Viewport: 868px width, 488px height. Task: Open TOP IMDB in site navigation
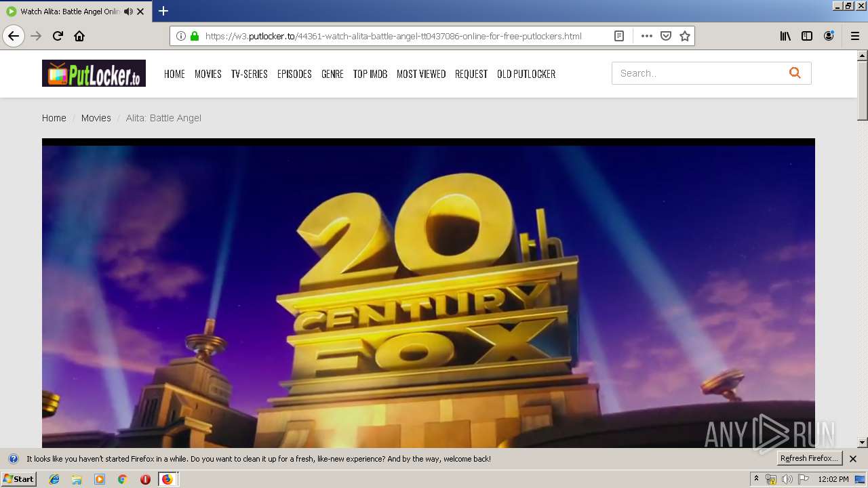tap(370, 74)
